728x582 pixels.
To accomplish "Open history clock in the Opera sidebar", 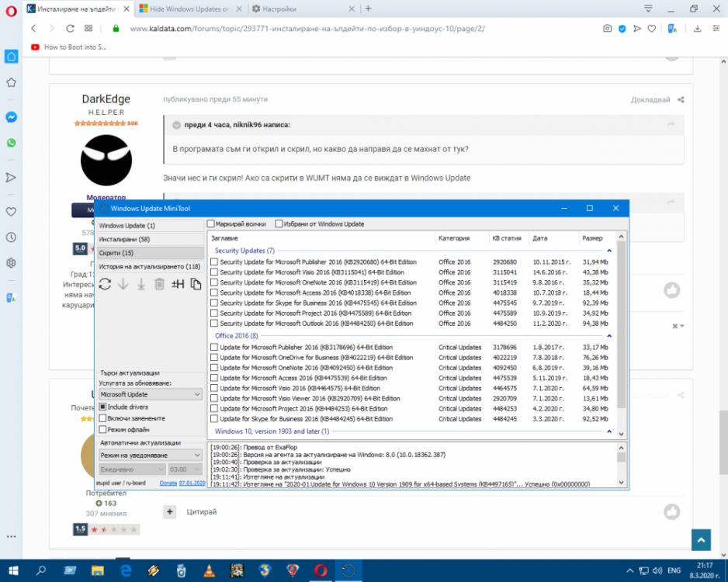I will coord(11,237).
